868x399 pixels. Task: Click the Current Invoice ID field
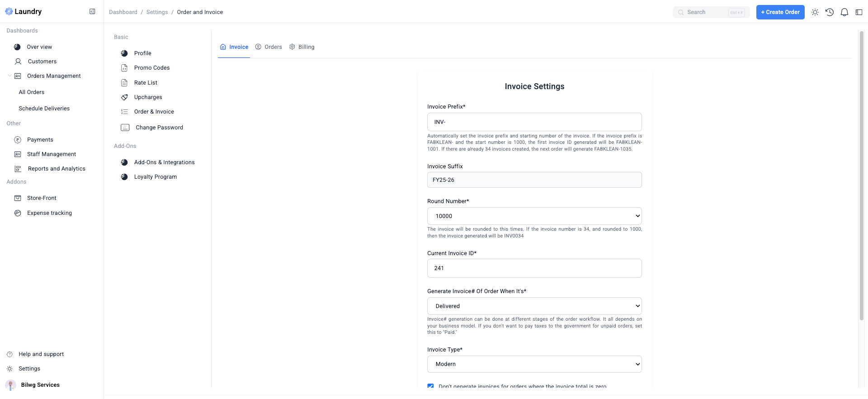[x=534, y=268]
